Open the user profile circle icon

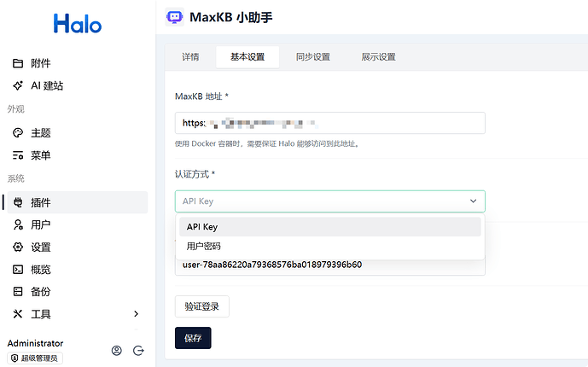[117, 351]
